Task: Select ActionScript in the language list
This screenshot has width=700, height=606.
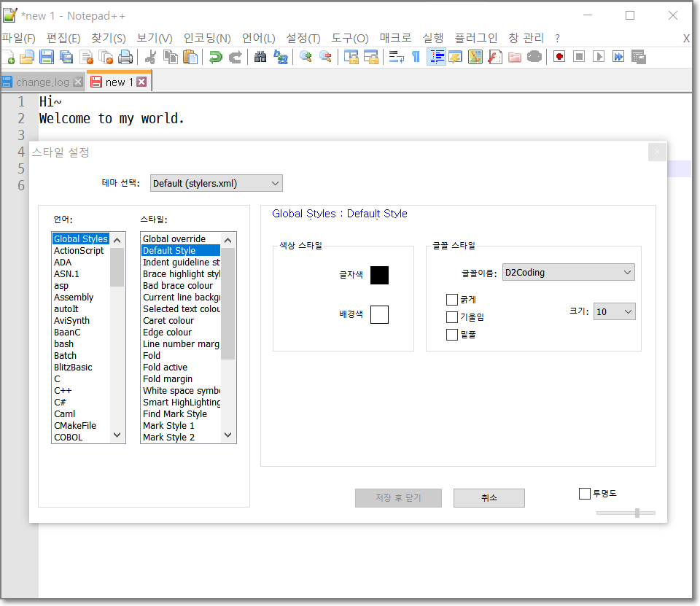Action: [x=79, y=251]
